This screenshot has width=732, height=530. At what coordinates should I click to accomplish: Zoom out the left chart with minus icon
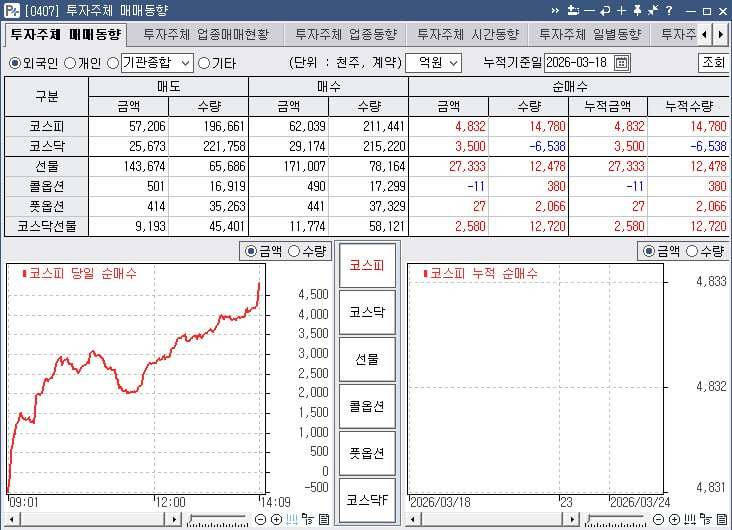point(261,520)
